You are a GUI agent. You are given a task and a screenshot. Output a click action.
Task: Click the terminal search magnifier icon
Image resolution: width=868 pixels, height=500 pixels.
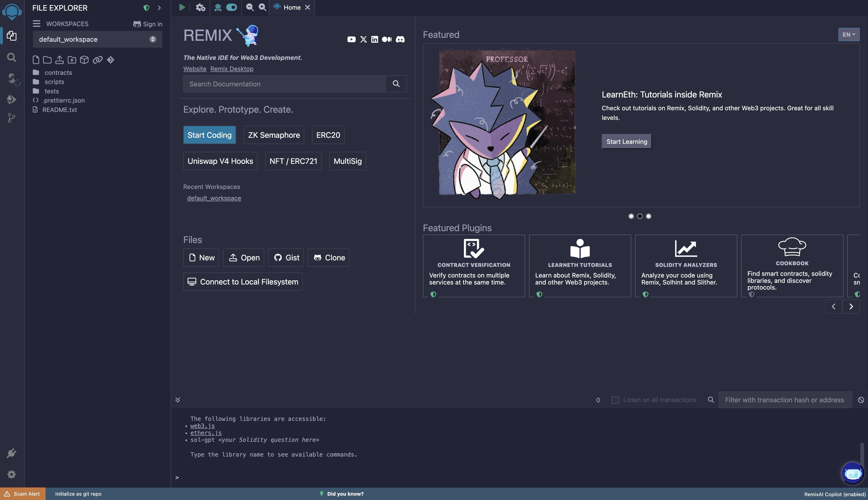pyautogui.click(x=711, y=400)
